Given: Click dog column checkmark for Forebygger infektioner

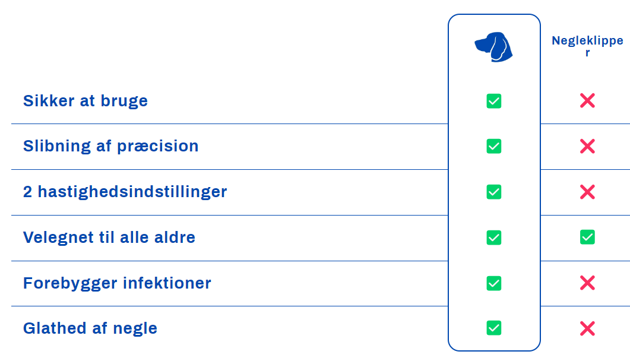Looking at the screenshot, I should point(494,283).
